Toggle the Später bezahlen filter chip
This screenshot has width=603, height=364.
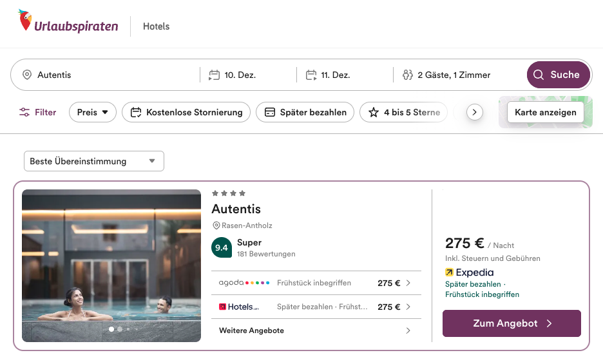[x=305, y=112]
